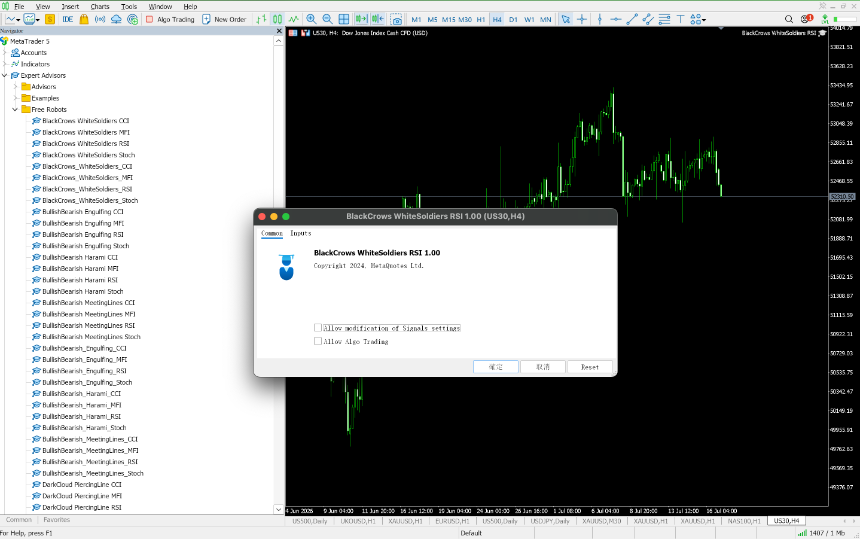Viewport: 860px width, 539px height.
Task: Open the MetaEditor IDE icon
Action: tap(67, 19)
